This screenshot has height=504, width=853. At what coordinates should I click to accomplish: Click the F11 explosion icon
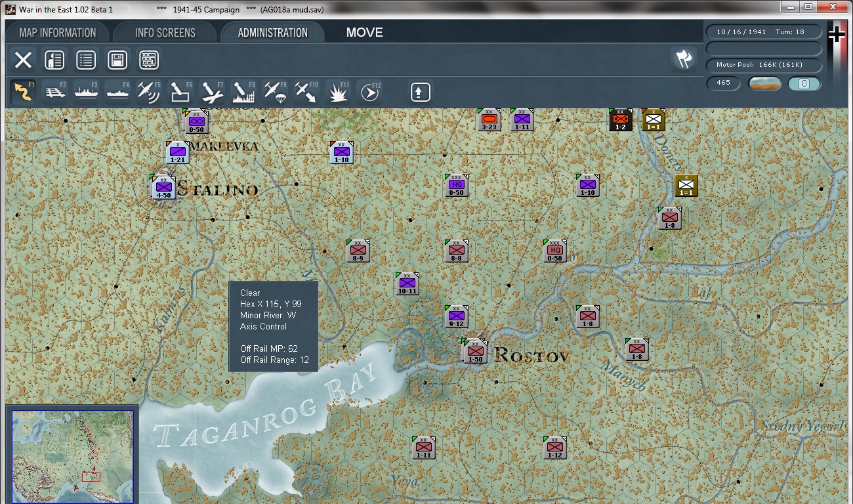coord(339,92)
